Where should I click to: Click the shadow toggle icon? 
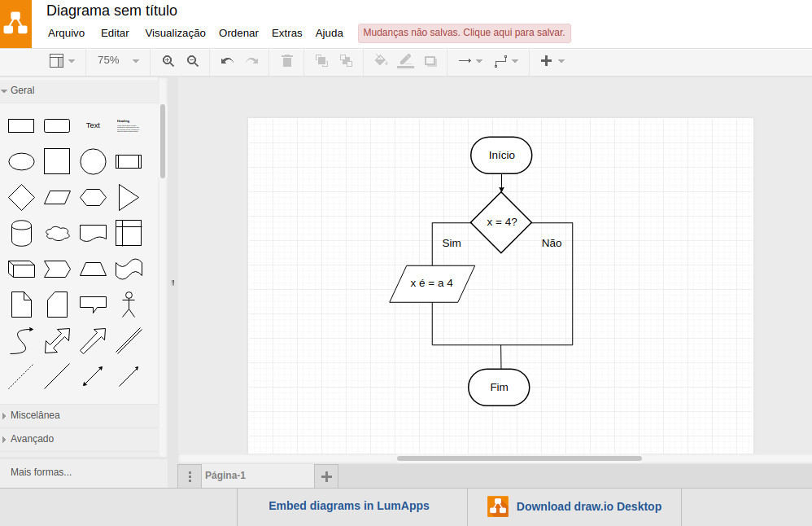[x=430, y=61]
